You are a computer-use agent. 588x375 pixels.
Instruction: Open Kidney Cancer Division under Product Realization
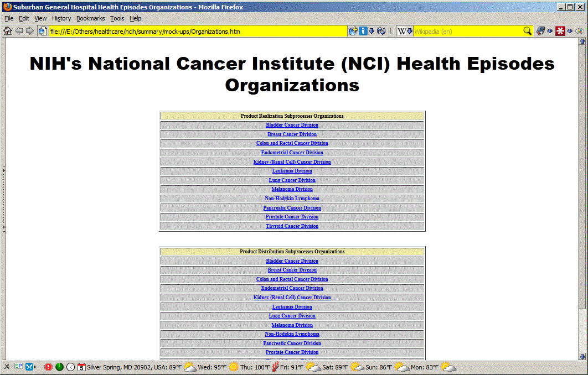[292, 162]
